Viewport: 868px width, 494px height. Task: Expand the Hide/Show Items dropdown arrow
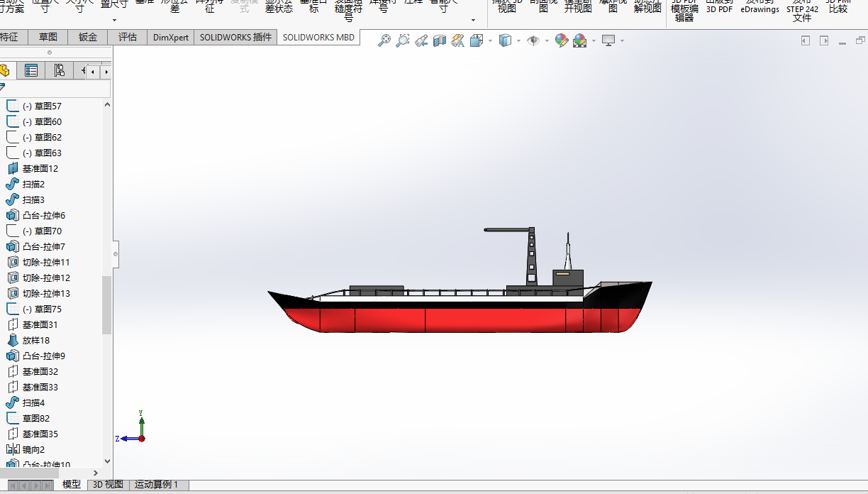click(x=547, y=41)
